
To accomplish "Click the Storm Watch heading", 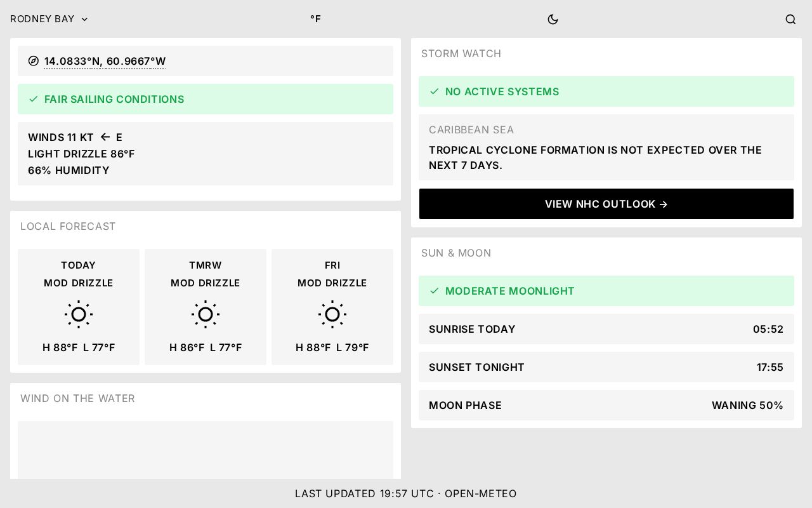I will click(461, 53).
